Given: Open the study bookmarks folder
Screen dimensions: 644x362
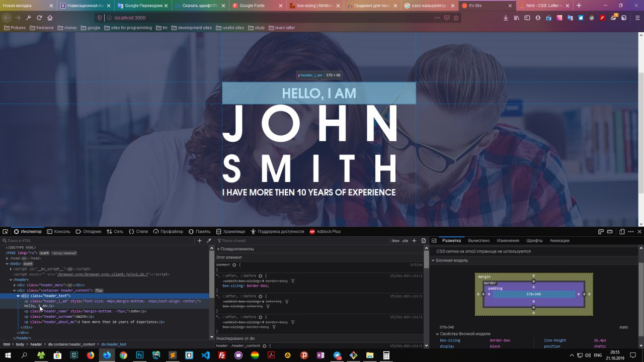Looking at the screenshot, I should click(256, 28).
